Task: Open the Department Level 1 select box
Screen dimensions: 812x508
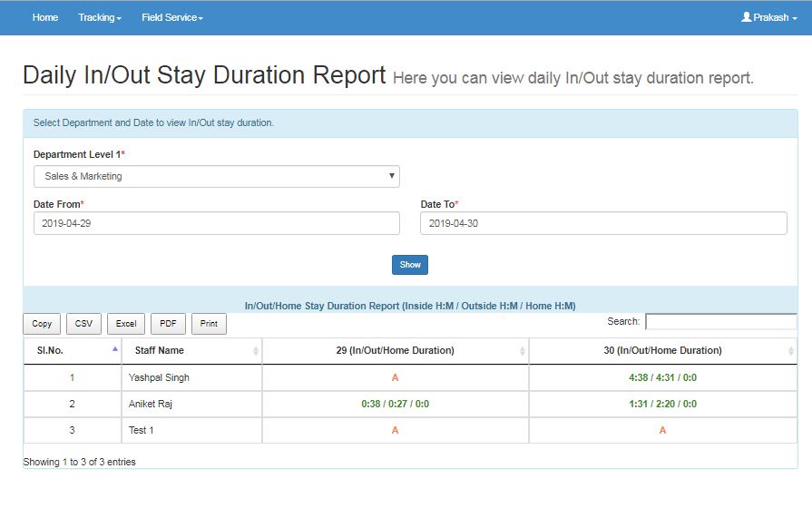Action: [216, 176]
